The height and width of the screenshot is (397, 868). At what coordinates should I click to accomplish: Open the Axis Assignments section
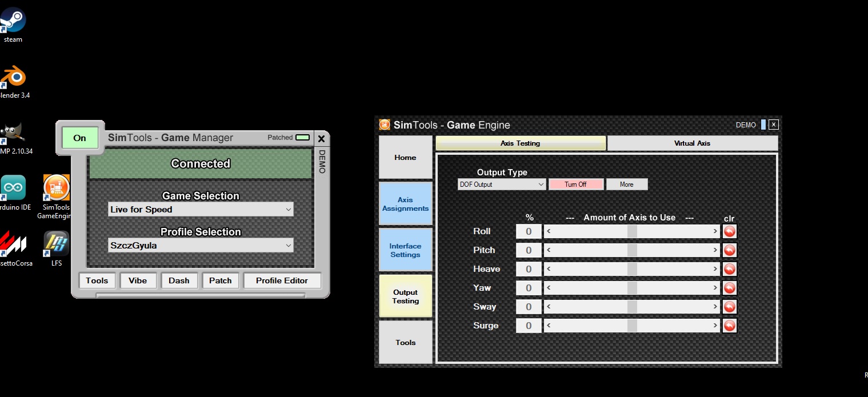click(405, 204)
